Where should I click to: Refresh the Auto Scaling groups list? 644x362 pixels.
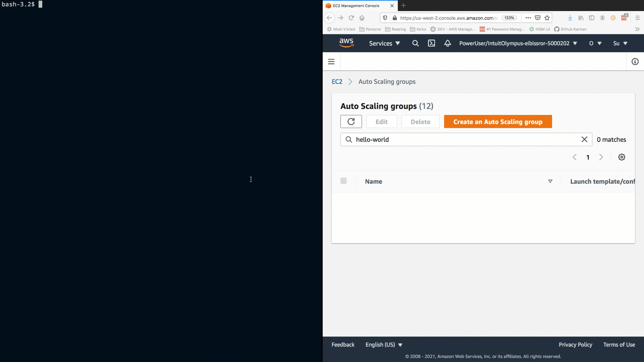(x=351, y=122)
